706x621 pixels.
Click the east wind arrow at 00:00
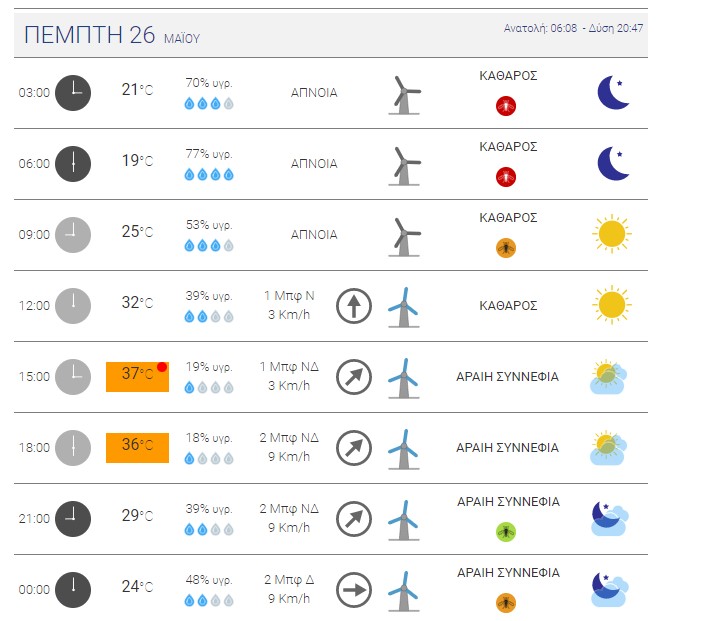coord(353,589)
